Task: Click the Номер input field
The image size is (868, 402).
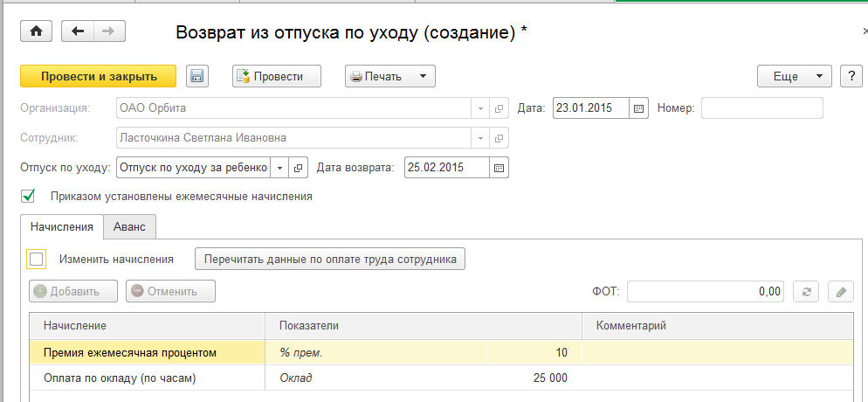Action: 762,108
